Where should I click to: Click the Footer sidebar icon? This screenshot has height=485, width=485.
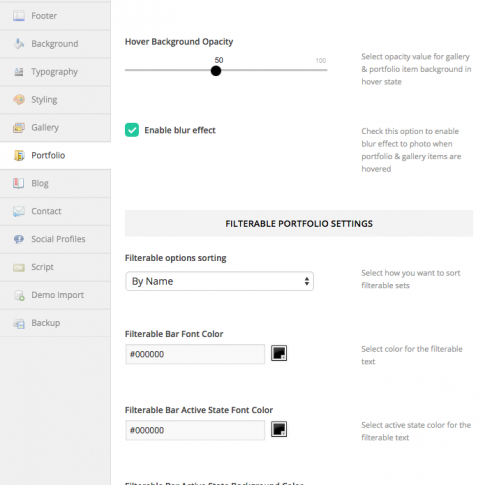[x=19, y=16]
